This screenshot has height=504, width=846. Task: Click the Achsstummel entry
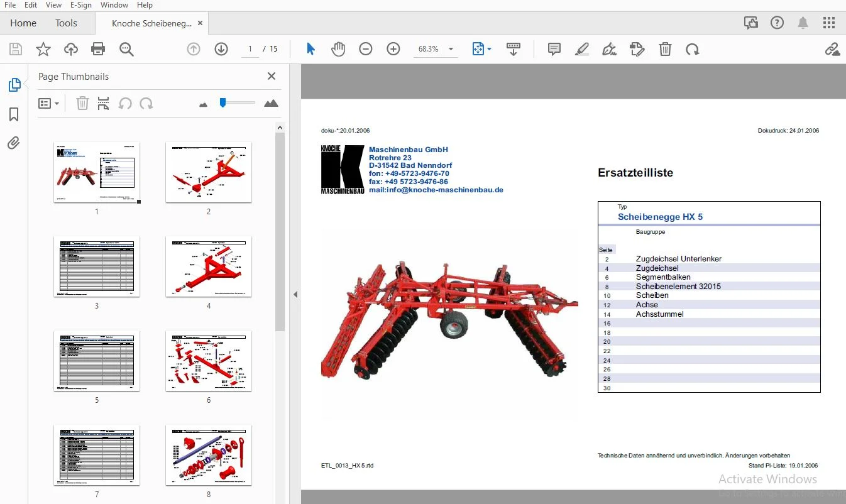pos(659,314)
